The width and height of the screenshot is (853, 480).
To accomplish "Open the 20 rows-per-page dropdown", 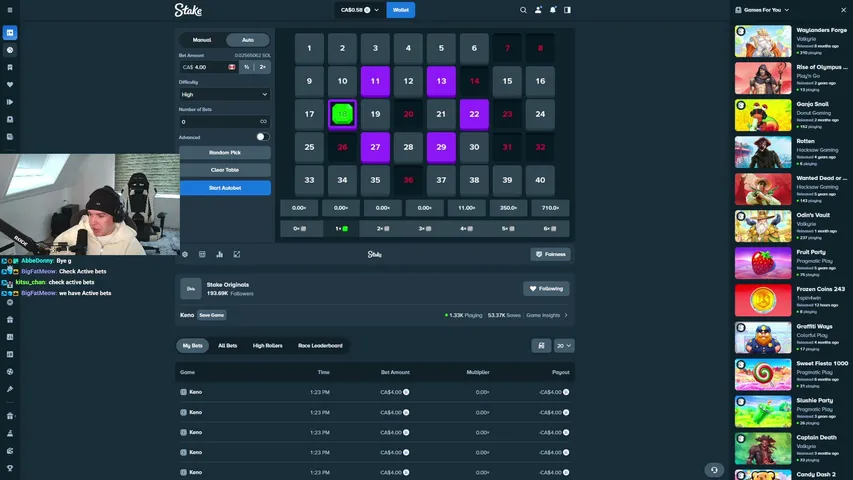I will click(x=564, y=346).
